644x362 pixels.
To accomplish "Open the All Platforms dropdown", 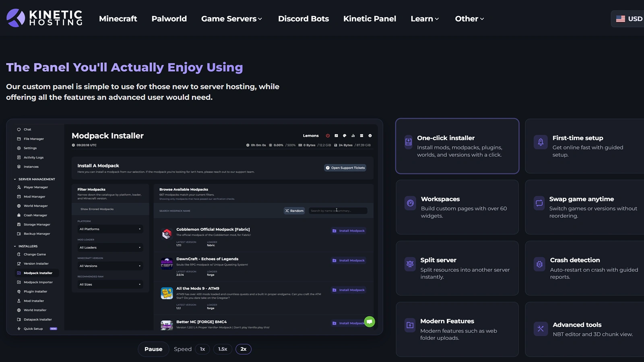I will point(110,229).
